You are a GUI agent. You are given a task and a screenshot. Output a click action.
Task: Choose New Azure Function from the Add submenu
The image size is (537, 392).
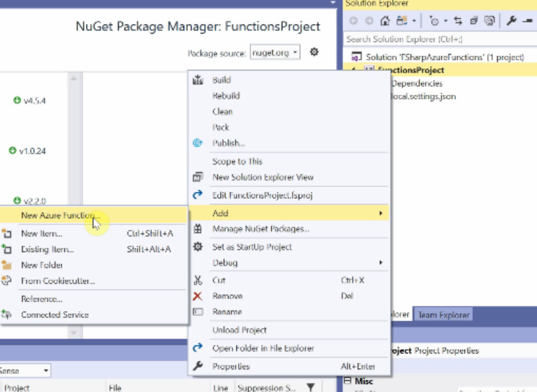tap(58, 215)
